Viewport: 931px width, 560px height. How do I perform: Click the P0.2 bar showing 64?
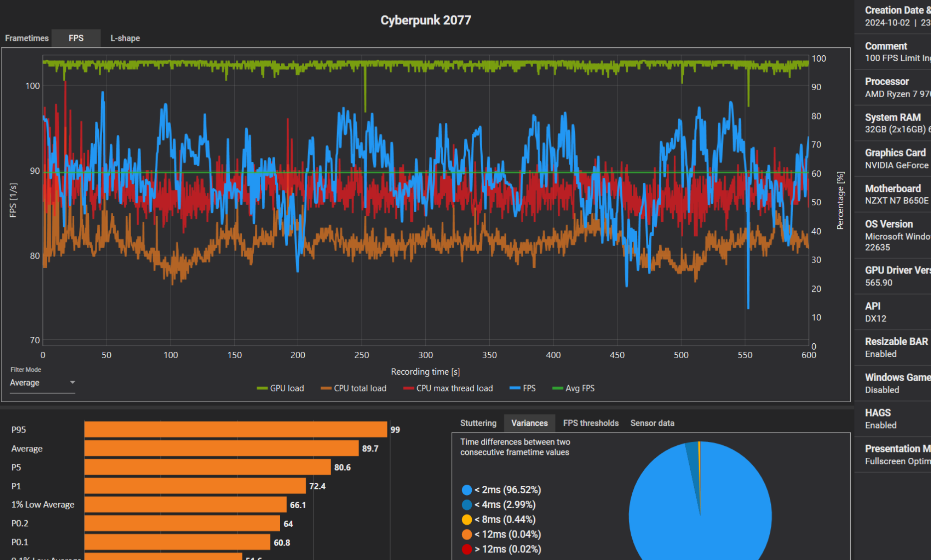(x=182, y=523)
